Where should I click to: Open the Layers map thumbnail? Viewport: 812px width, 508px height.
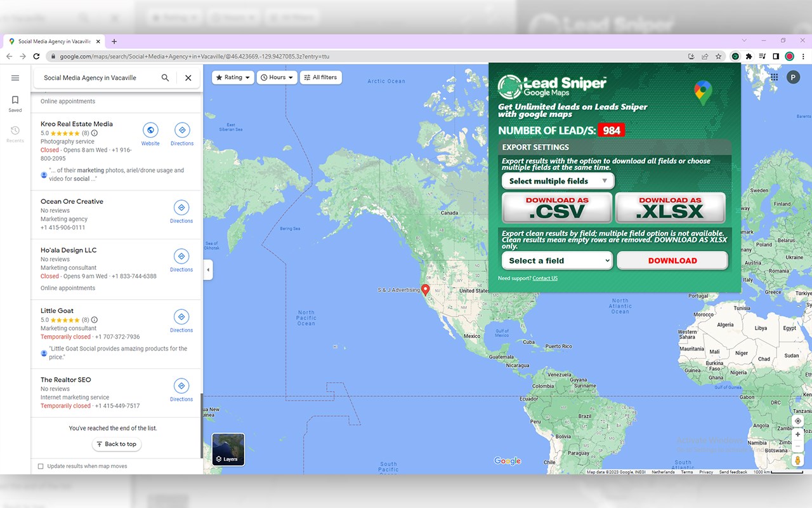click(228, 450)
